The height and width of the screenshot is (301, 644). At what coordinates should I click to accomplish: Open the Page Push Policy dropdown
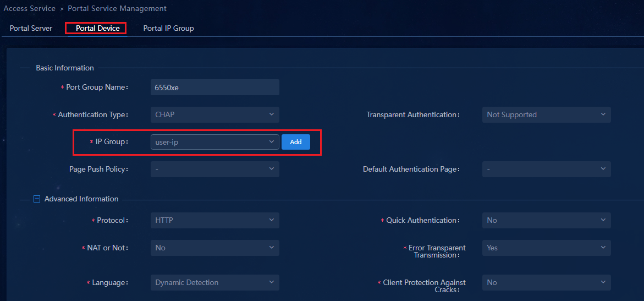pyautogui.click(x=215, y=169)
